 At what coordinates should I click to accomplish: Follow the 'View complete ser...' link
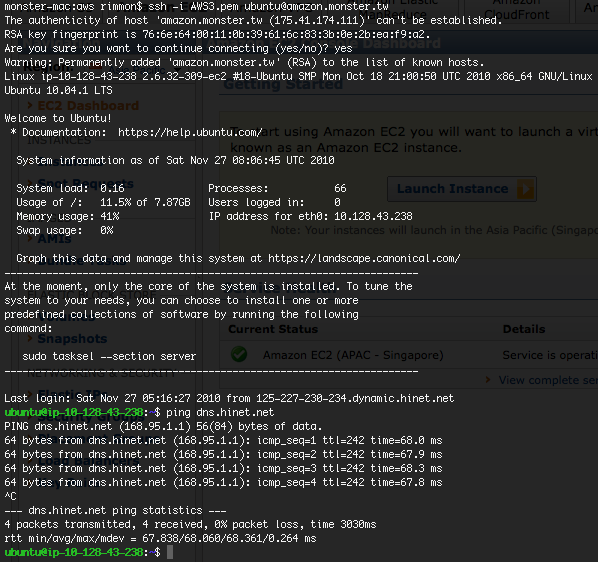click(x=548, y=380)
